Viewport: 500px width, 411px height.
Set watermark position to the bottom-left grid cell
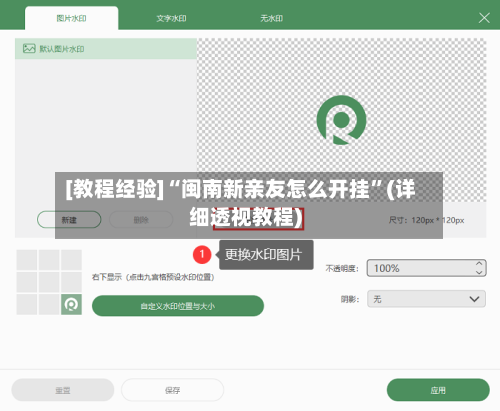click(27, 304)
